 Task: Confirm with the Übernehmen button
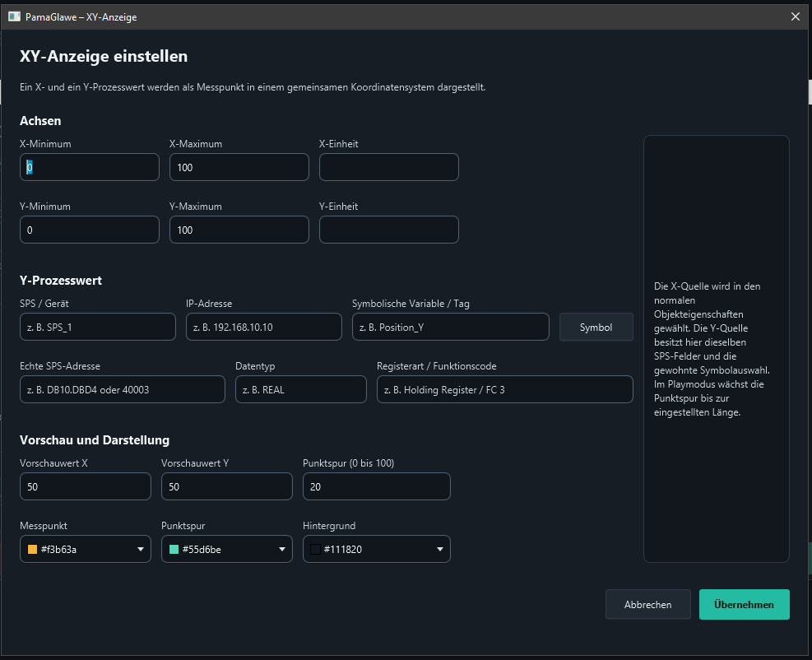745,604
